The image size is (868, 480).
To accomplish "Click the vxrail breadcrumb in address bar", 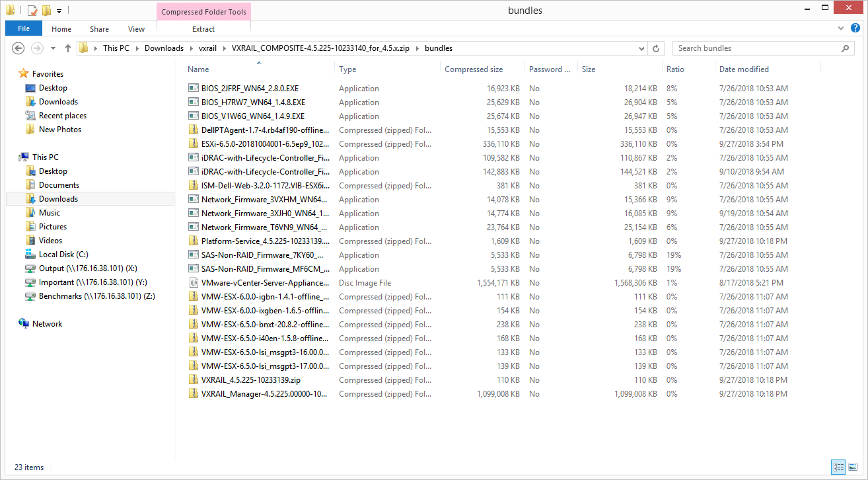I will 207,48.
